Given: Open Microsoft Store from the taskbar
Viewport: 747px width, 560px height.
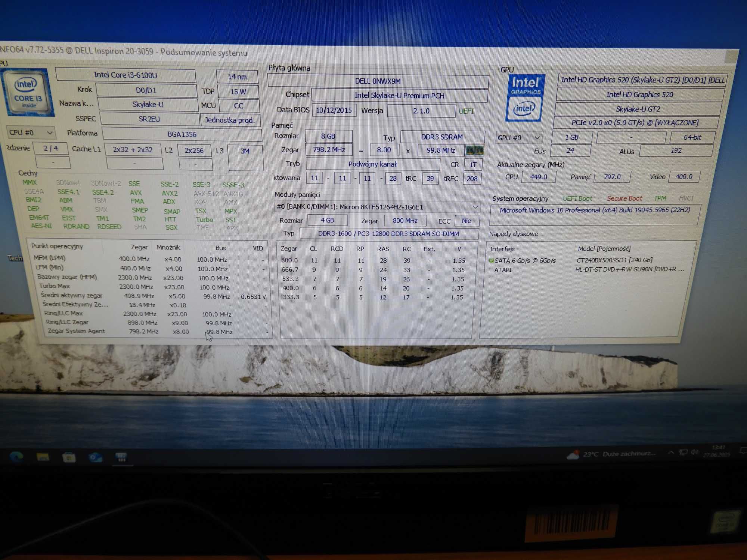Looking at the screenshot, I should pyautogui.click(x=69, y=457).
